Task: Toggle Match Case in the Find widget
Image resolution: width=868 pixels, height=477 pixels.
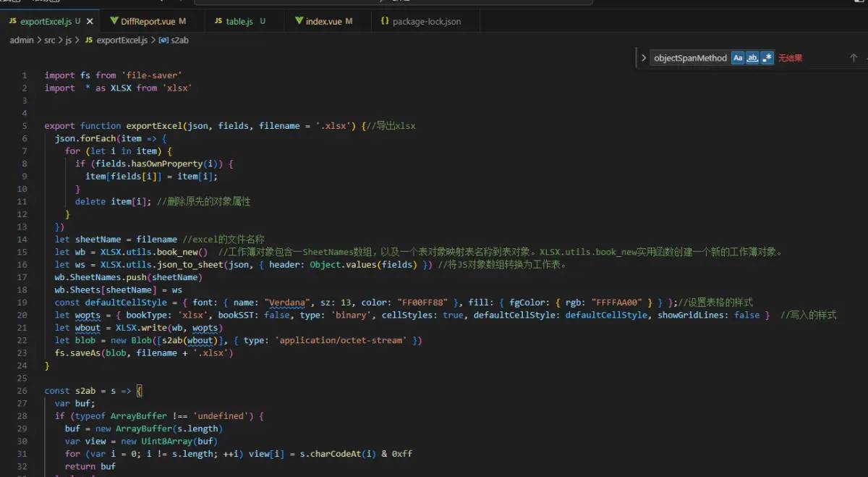Action: tap(737, 57)
